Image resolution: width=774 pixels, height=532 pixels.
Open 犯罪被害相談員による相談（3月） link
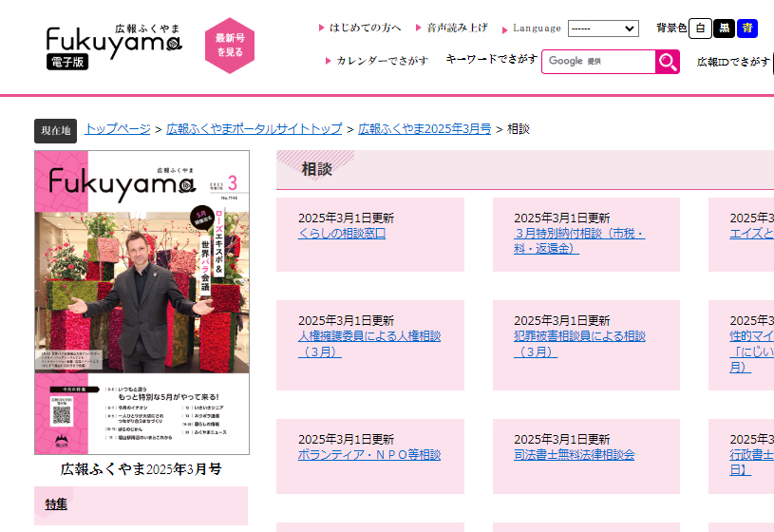coord(579,344)
